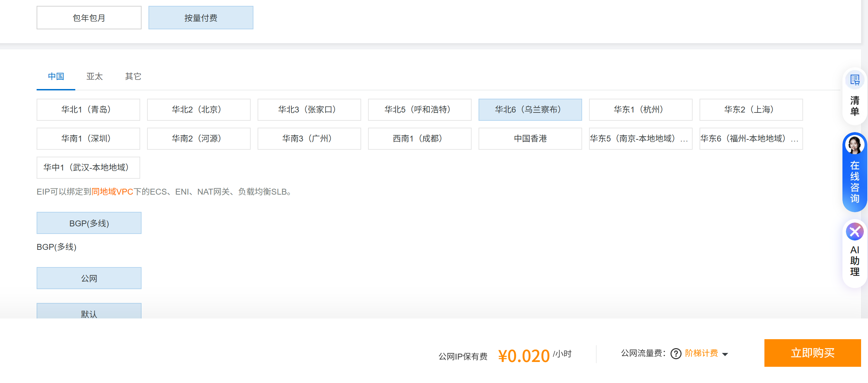Select the 公网 network type
The image size is (868, 383).
[89, 278]
